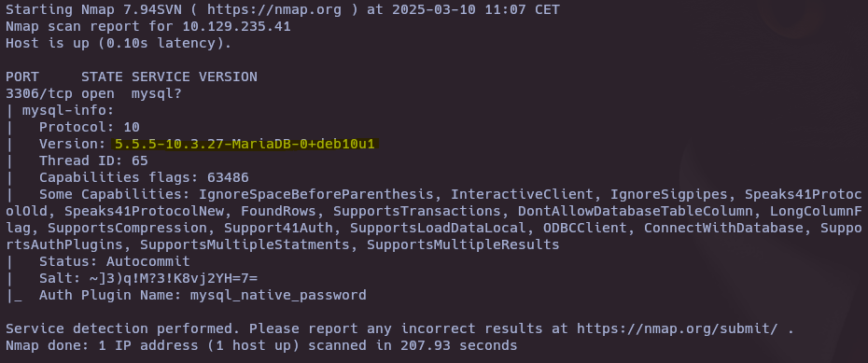Image resolution: width=868 pixels, height=363 pixels.
Task: Click the Thread ID: 65 line
Action: [93, 161]
